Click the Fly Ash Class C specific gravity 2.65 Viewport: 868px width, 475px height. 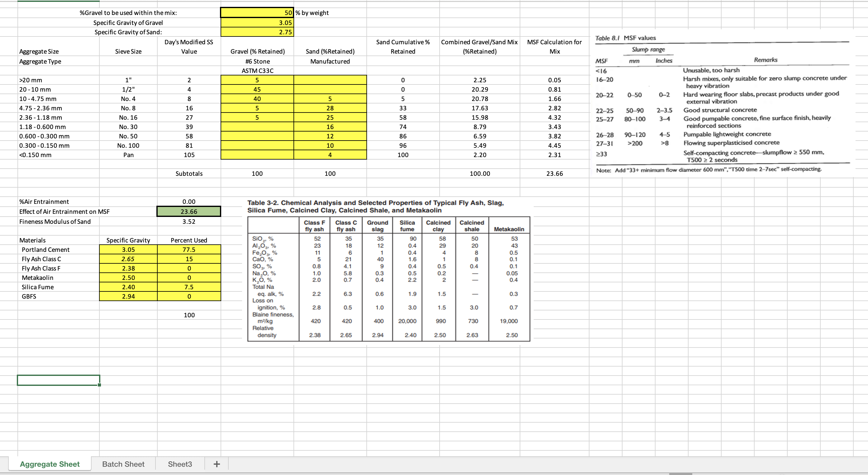click(128, 259)
